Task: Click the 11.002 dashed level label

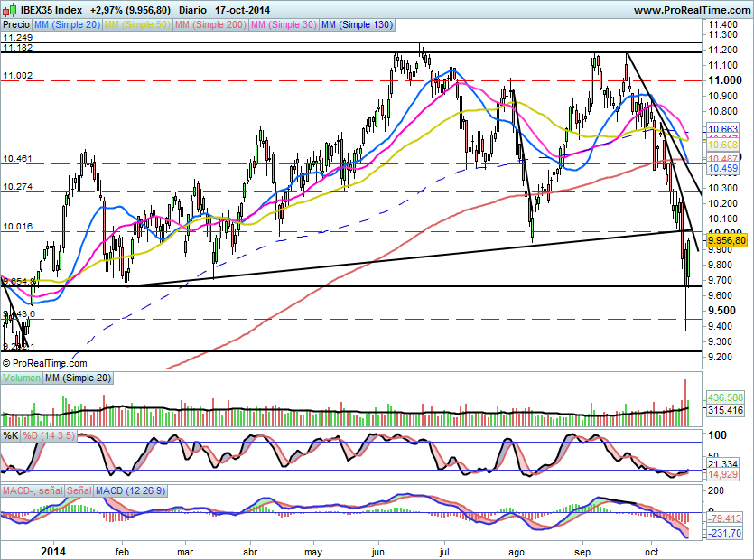Action: click(18, 76)
